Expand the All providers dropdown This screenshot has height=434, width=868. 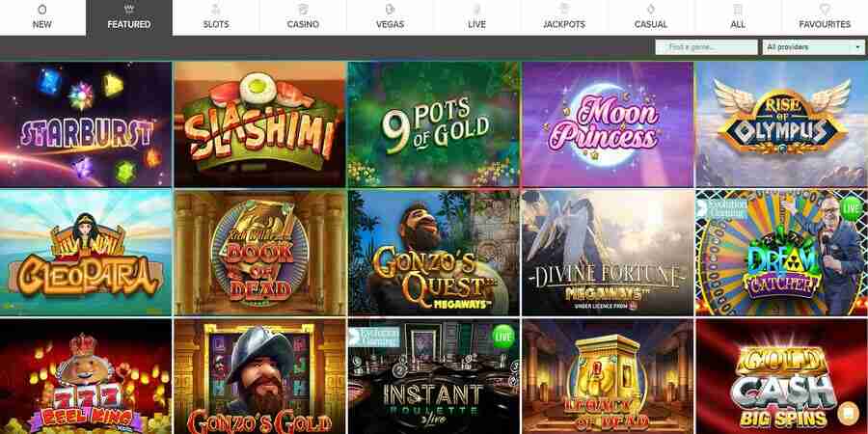click(x=814, y=47)
